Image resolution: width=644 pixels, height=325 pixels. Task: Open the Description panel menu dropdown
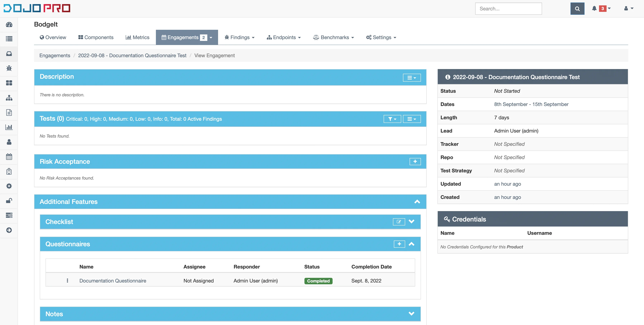pyautogui.click(x=411, y=78)
